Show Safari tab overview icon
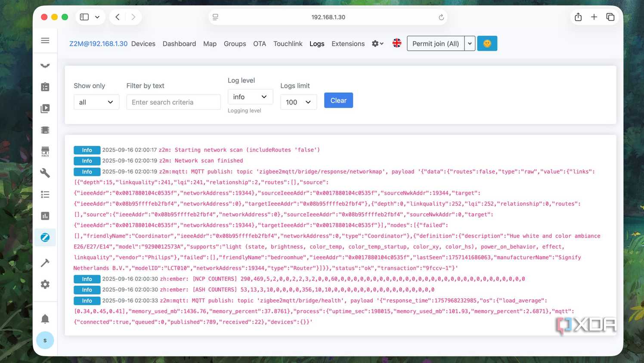Screen dimensions: 644x363 click(610, 17)
